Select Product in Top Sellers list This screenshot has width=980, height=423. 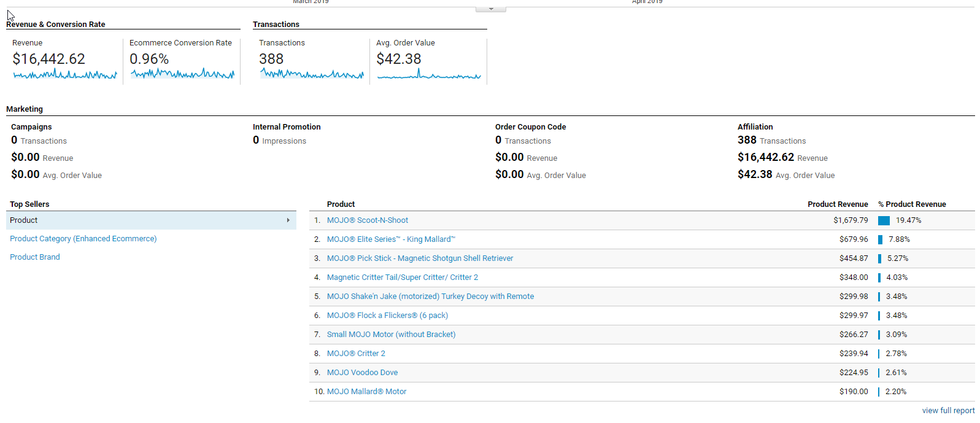point(24,220)
